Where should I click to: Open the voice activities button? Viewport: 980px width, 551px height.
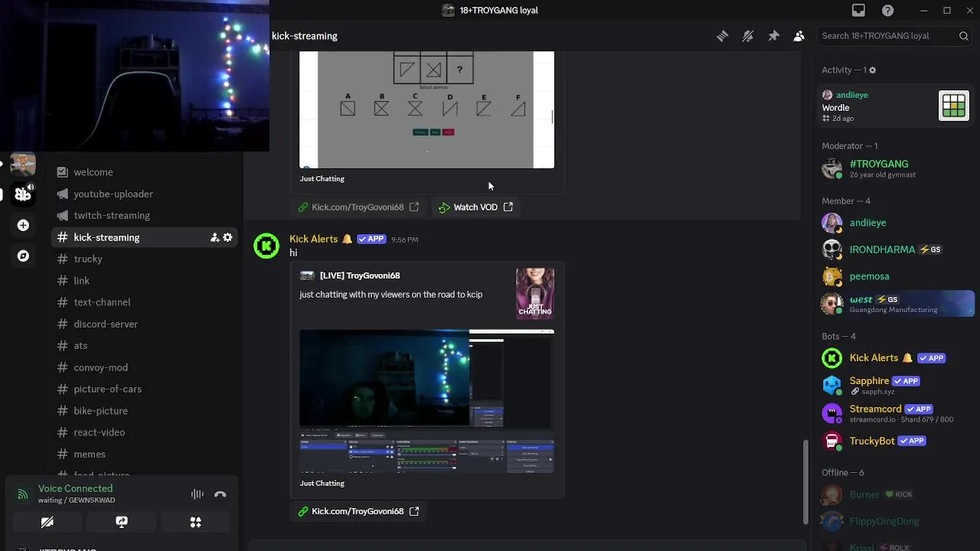point(196,522)
